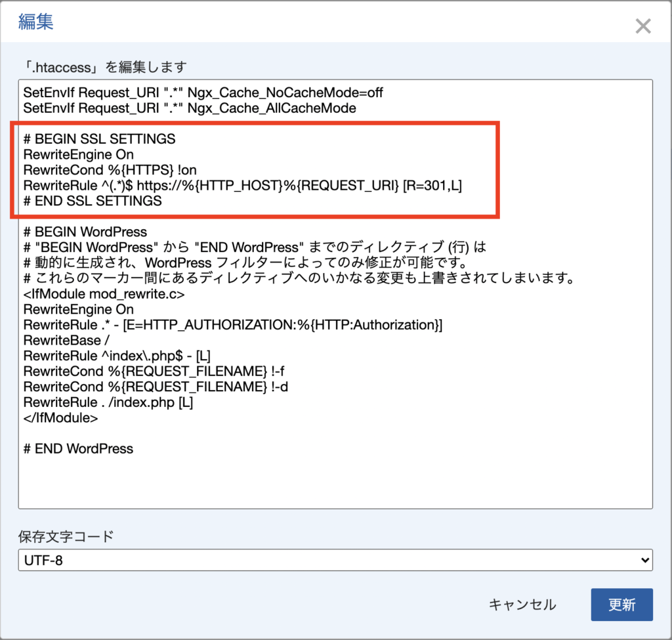Viewport: 672px width, 640px height.
Task: Click the line '# BEGIN WordPress'
Action: 85,232
